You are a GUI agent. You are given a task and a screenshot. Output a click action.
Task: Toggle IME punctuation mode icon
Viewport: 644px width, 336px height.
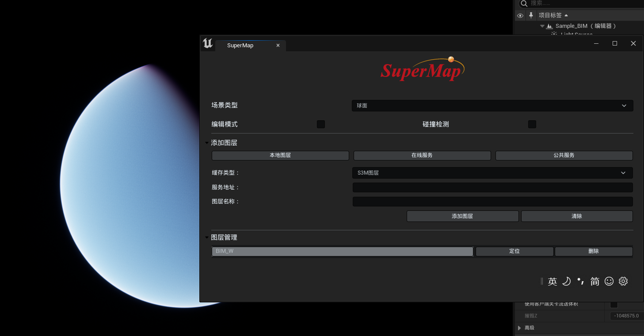pyautogui.click(x=581, y=281)
